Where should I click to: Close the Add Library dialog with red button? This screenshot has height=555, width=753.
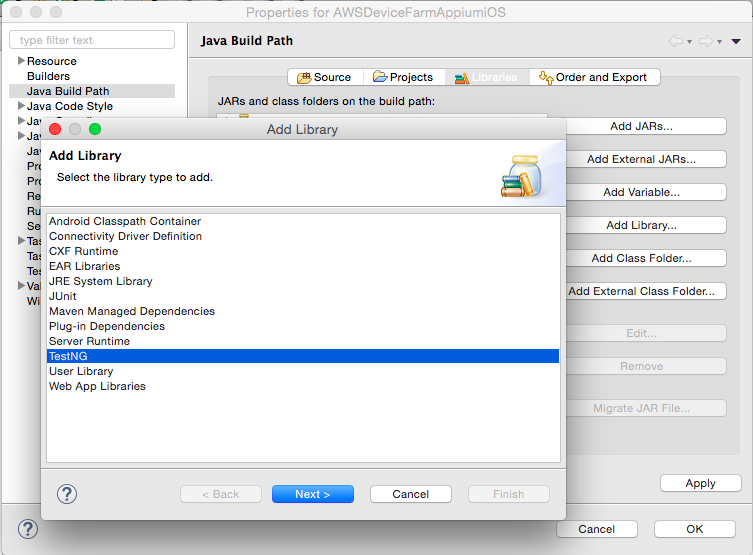pos(55,129)
